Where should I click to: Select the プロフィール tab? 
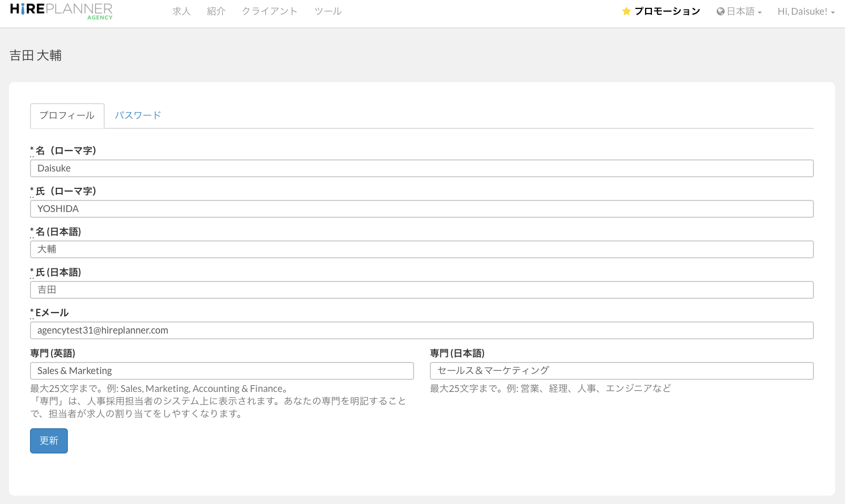67,115
